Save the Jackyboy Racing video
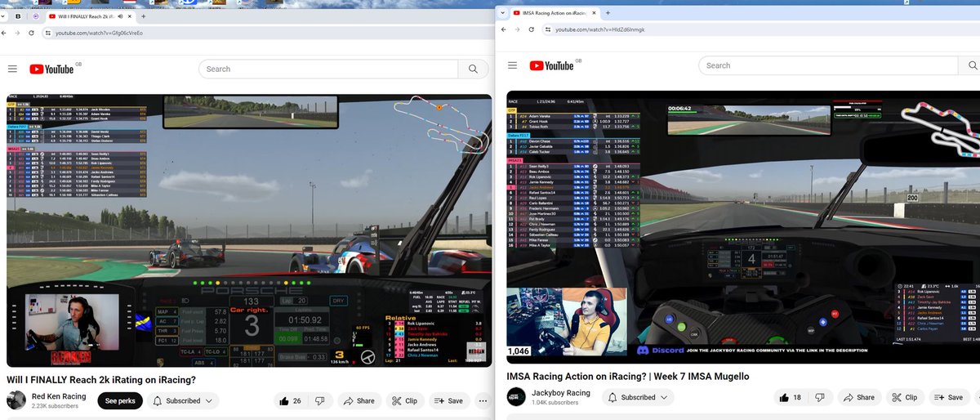The height and width of the screenshot is (420, 980). (x=949, y=397)
